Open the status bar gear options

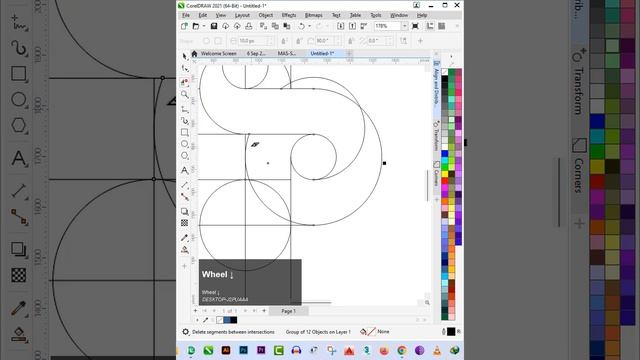click(186, 332)
